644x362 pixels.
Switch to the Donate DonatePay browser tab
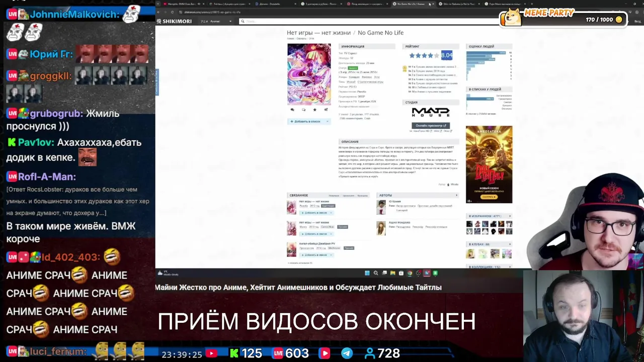[x=275, y=4]
